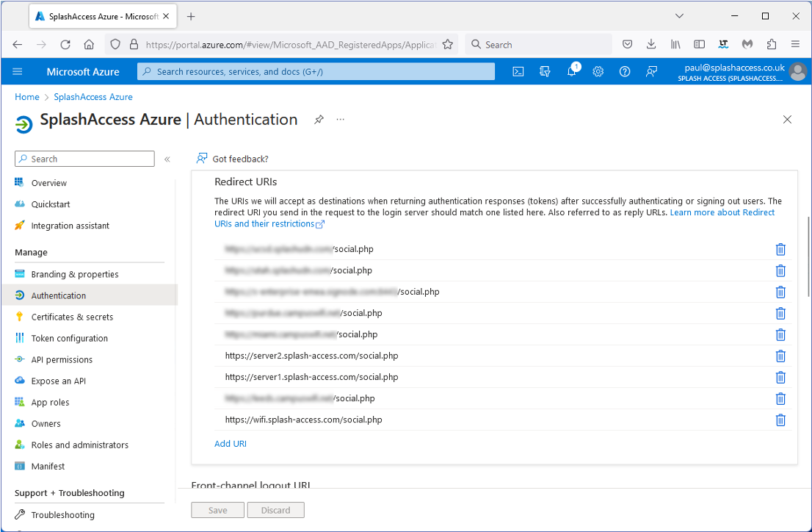Close the Authentication blade
The image size is (812, 532).
(787, 120)
